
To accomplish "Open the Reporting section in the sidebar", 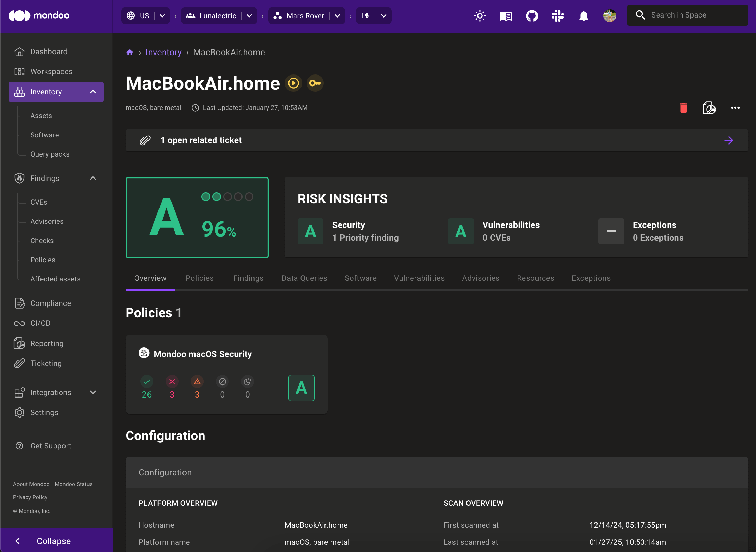I will tap(47, 343).
